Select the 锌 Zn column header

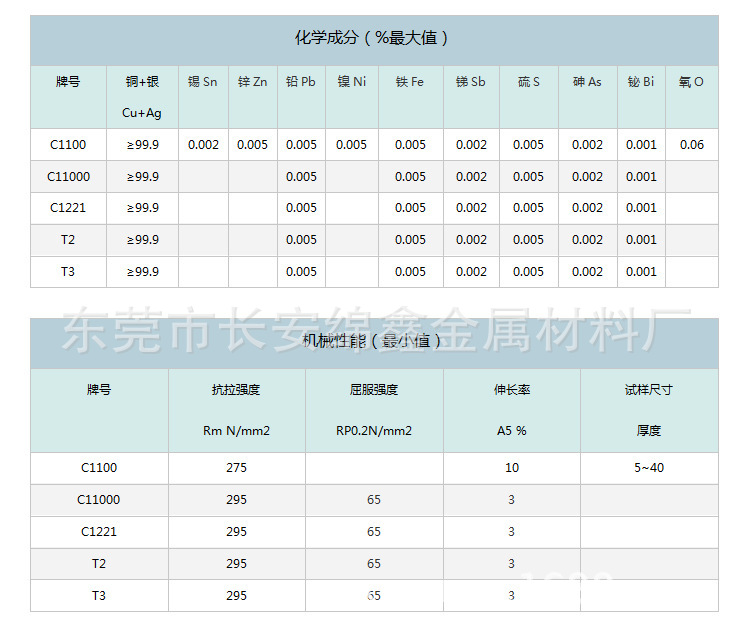(252, 82)
